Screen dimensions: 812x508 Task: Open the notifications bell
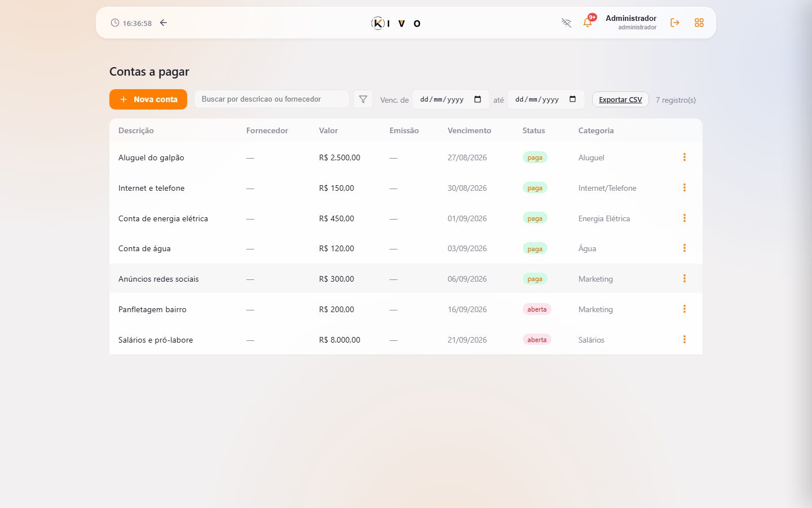(x=588, y=23)
